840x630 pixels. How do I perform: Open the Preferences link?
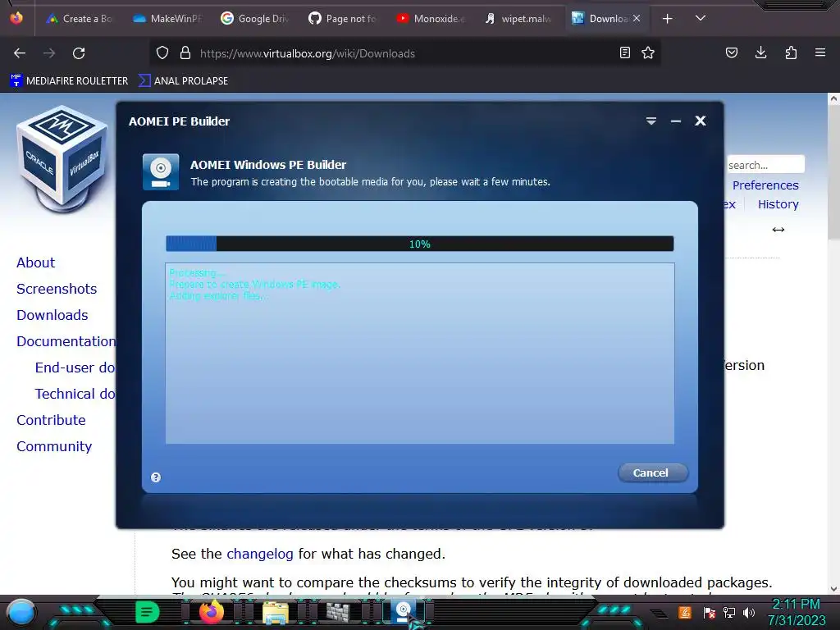(x=765, y=185)
